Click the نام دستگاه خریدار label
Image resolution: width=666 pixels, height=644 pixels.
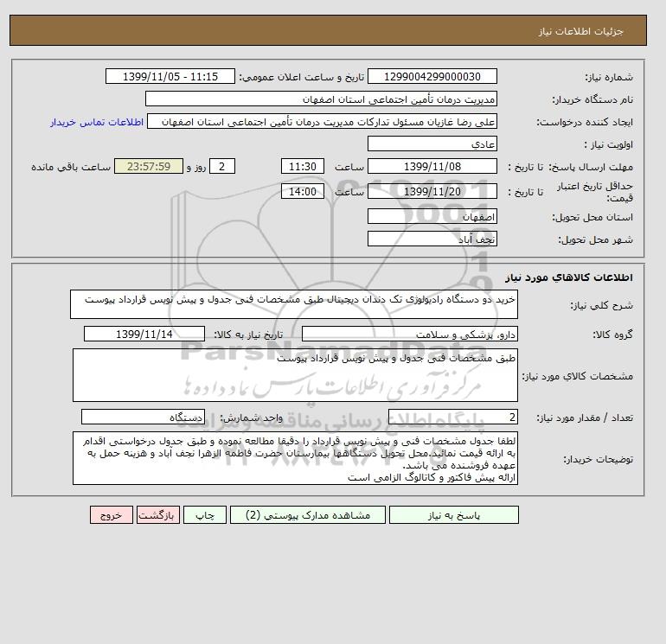(x=592, y=99)
